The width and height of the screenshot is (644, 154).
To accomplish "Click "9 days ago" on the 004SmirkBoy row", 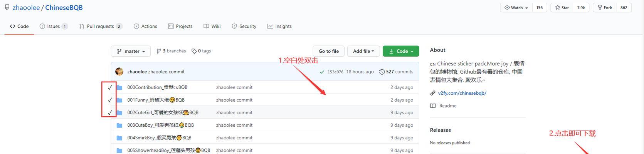I will coord(402,137).
